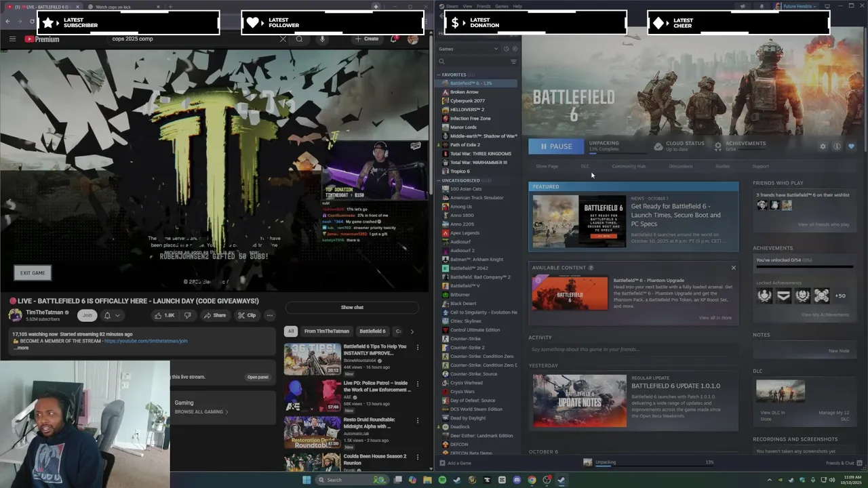The height and width of the screenshot is (488, 868).
Task: Click the recent activity clock icon in Steam
Action: [x=506, y=49]
